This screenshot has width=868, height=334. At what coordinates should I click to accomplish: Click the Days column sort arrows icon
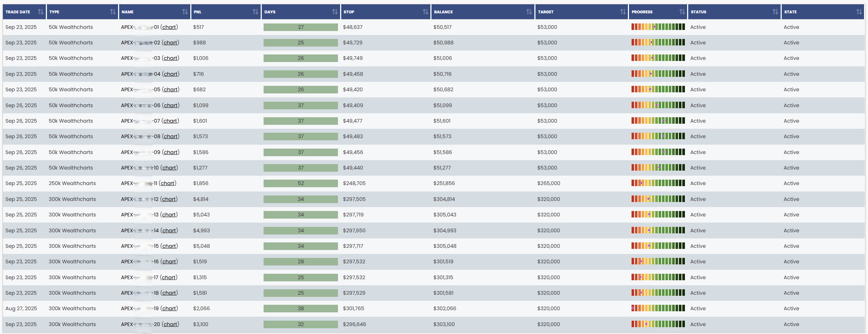(335, 12)
